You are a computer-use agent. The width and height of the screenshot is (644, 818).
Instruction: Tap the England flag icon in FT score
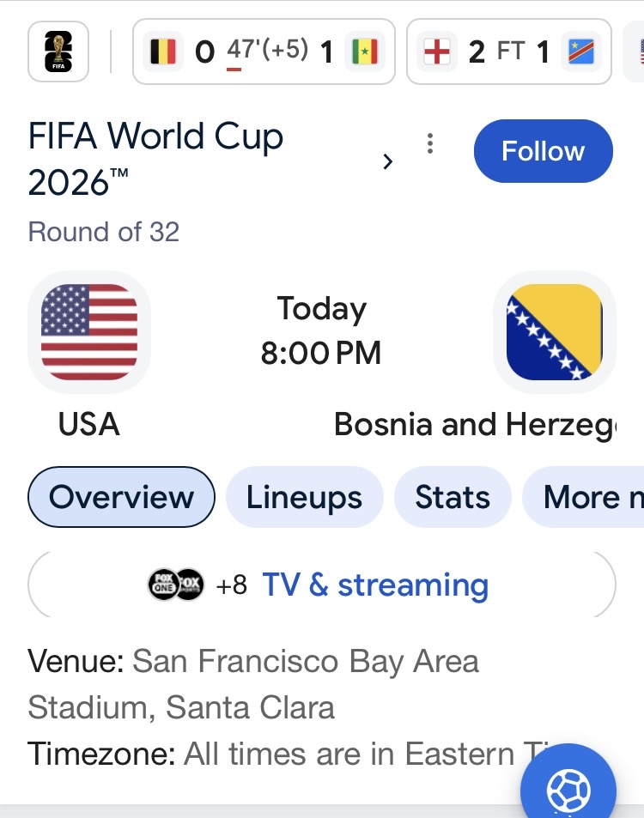pos(437,52)
